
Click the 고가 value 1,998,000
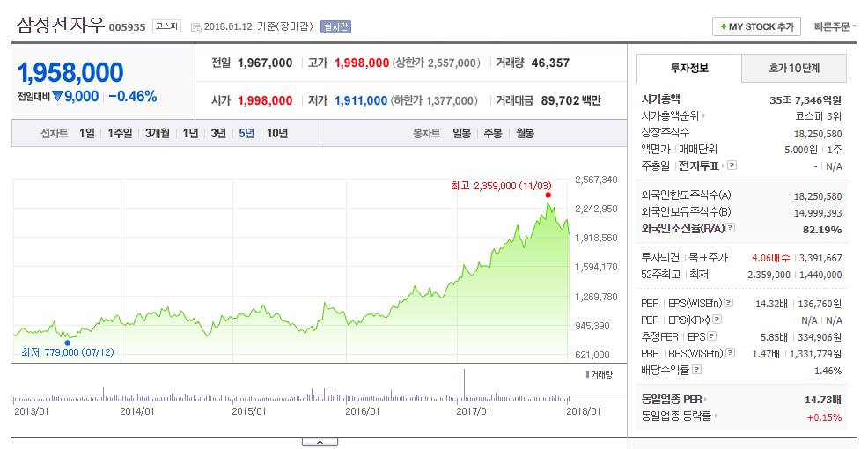coord(362,63)
